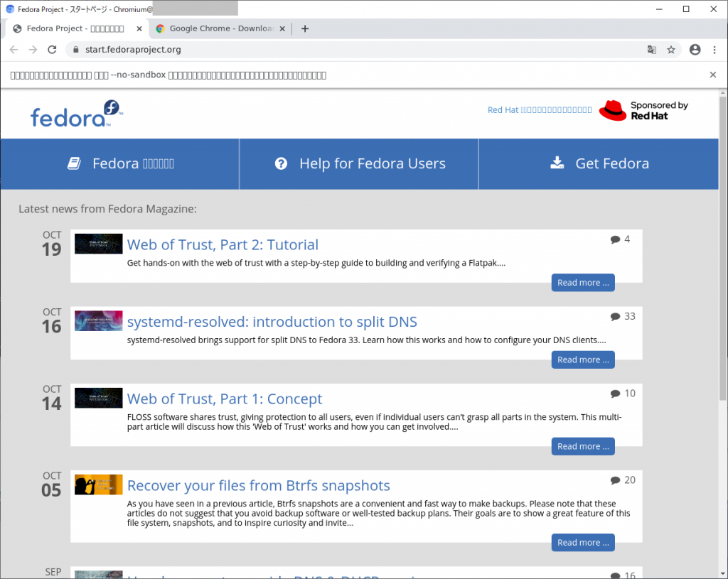Bookmark this page with the star icon

(x=671, y=50)
